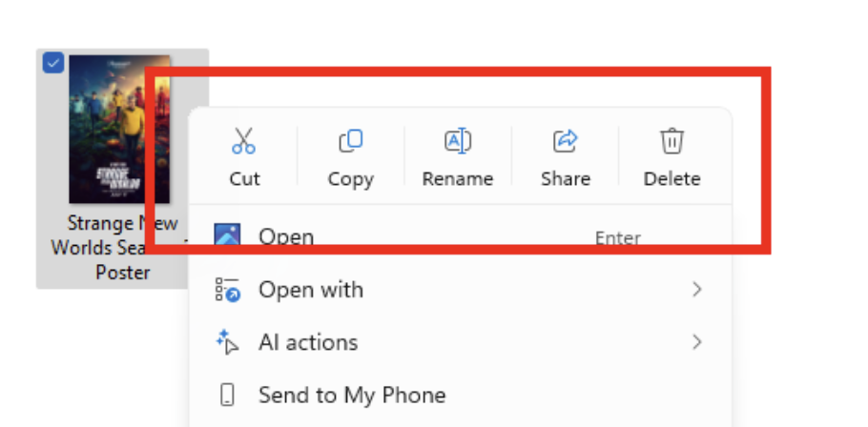868x427 pixels.
Task: Select the AI actions menu entry
Action: pyautogui.click(x=308, y=342)
